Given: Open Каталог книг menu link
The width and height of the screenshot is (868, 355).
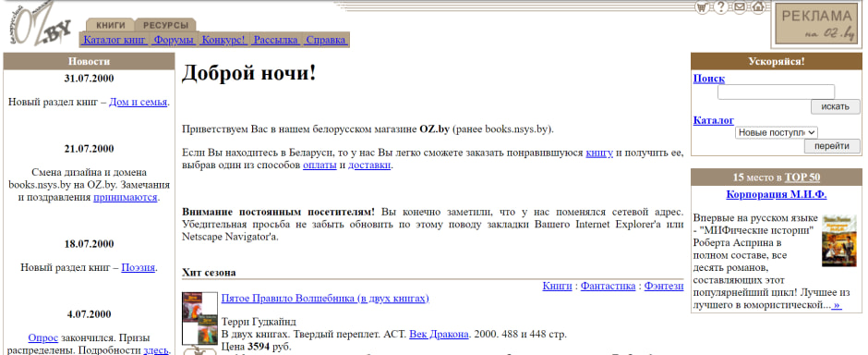Looking at the screenshot, I should click(x=115, y=40).
